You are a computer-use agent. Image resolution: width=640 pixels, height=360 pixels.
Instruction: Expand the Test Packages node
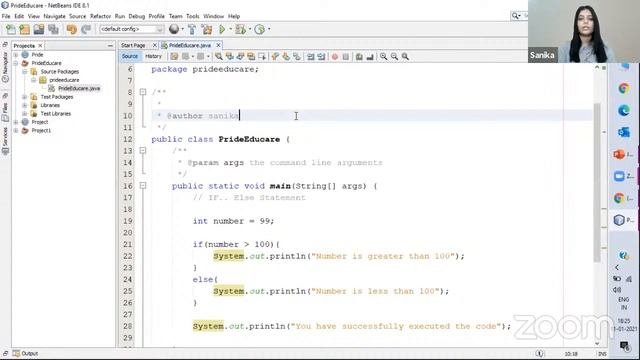tap(24, 97)
